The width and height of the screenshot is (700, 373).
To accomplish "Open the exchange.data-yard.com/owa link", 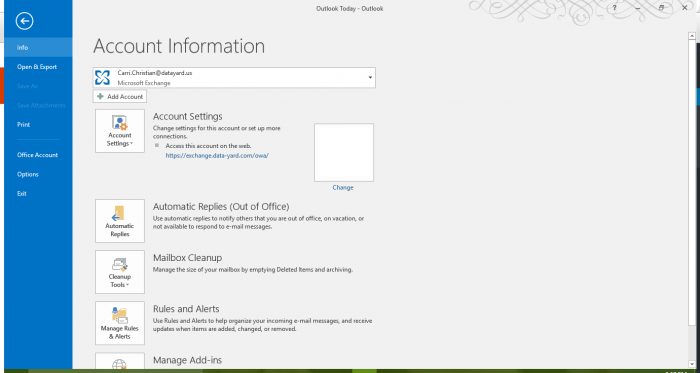I will point(217,156).
